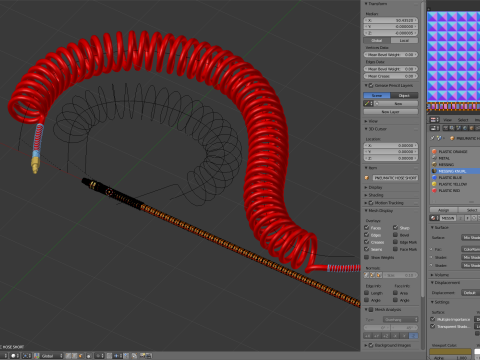The height and width of the screenshot is (360, 480).
Task: Open the Global transform orientation dropdown
Action: pos(52,356)
